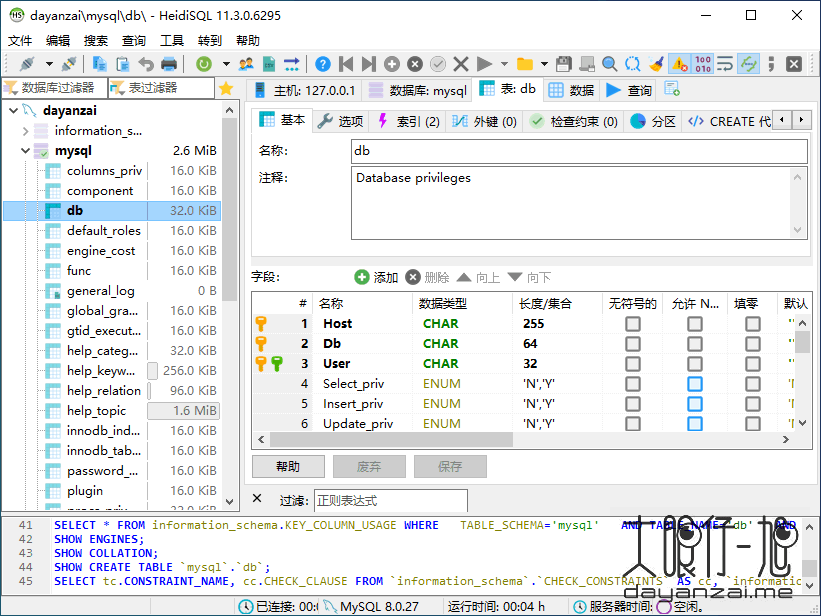821x616 pixels.
Task: Click the 名称 field containing db
Action: (579, 151)
